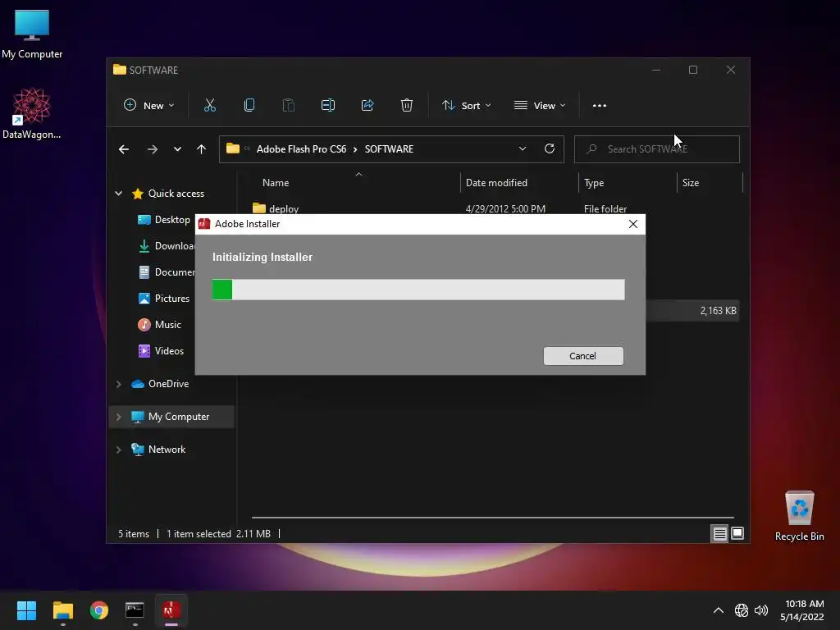Switch to large thumbnails view icon

click(737, 533)
